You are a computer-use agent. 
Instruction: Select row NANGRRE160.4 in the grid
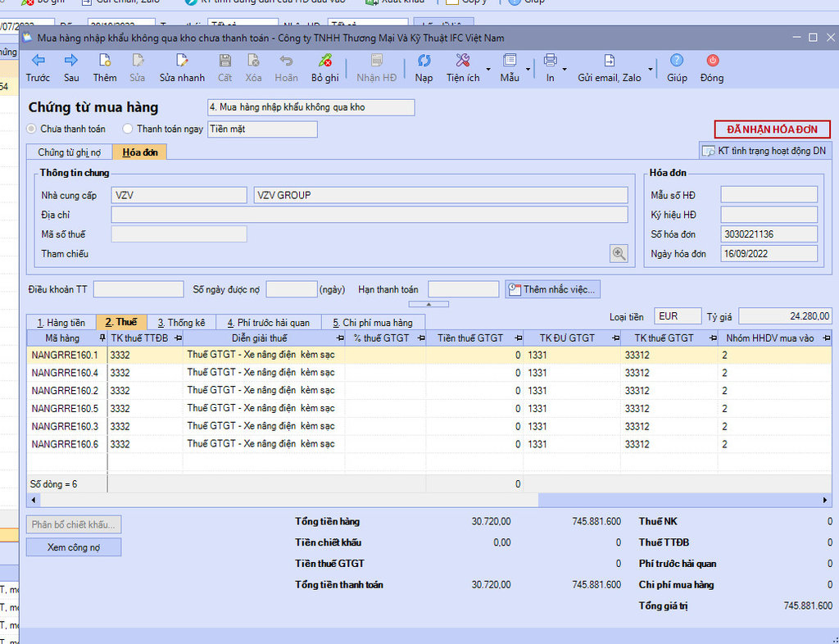pos(429,373)
